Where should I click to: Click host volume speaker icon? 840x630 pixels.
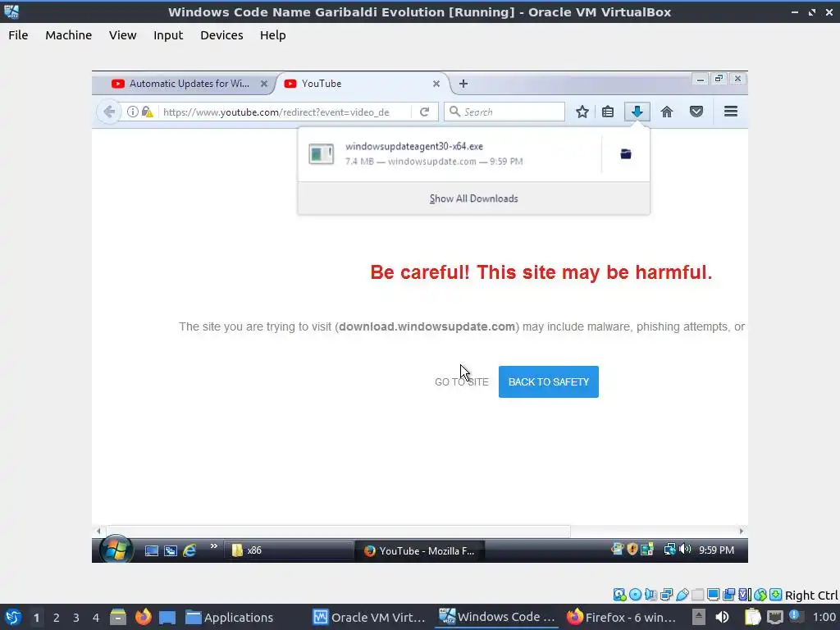pos(722,618)
